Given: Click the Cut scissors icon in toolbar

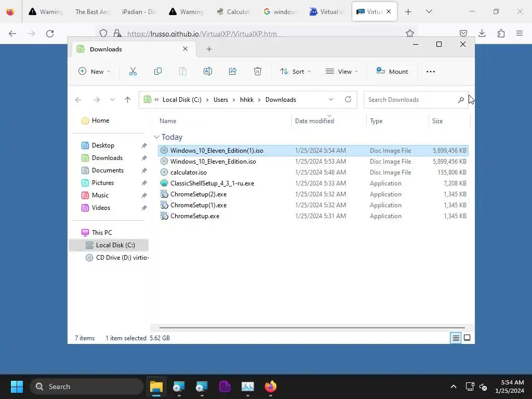Looking at the screenshot, I should [132, 71].
